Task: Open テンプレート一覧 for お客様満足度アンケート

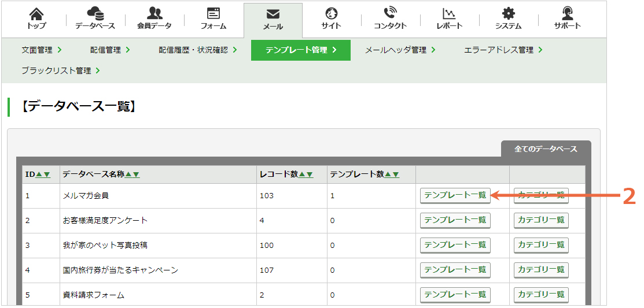Action: [455, 220]
